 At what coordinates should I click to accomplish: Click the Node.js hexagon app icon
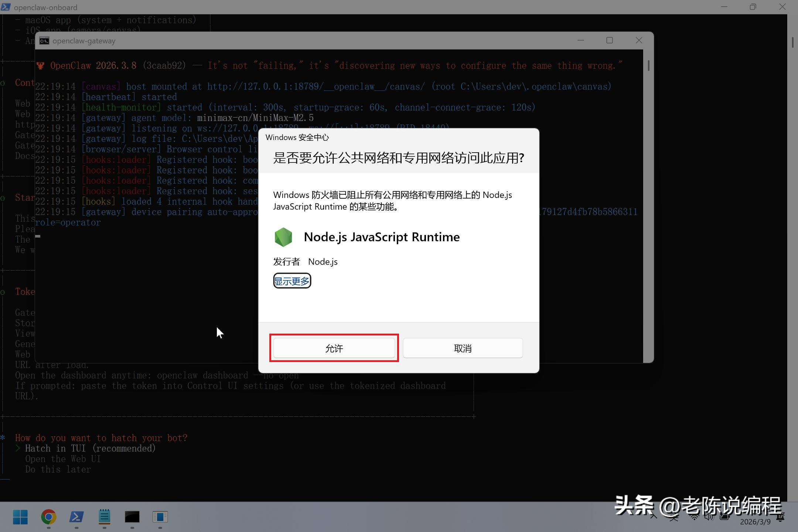pyautogui.click(x=283, y=237)
